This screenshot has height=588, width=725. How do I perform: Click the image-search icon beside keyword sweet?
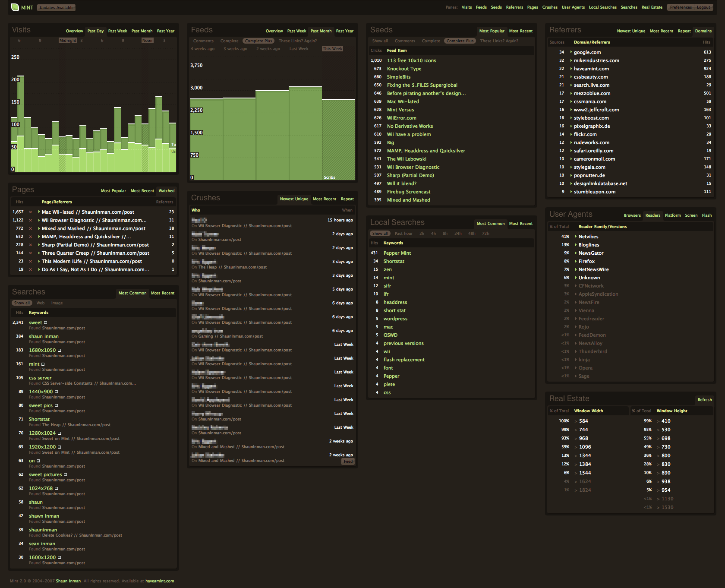46,323
